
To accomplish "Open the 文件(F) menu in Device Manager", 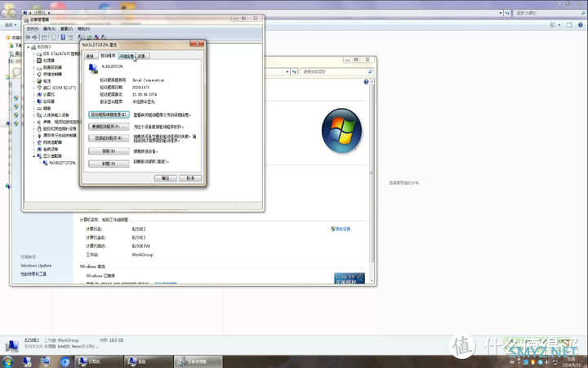I will click(x=33, y=29).
